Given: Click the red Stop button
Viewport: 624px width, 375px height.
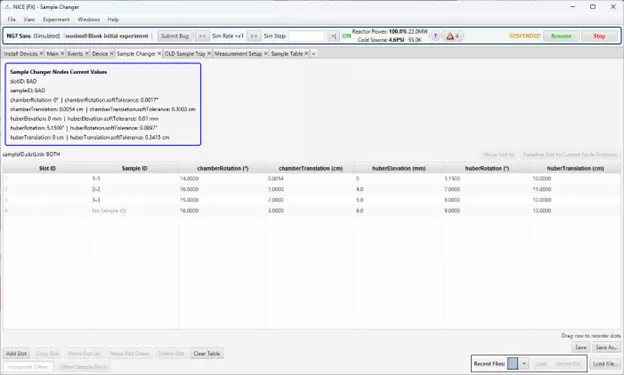Looking at the screenshot, I should [x=599, y=36].
